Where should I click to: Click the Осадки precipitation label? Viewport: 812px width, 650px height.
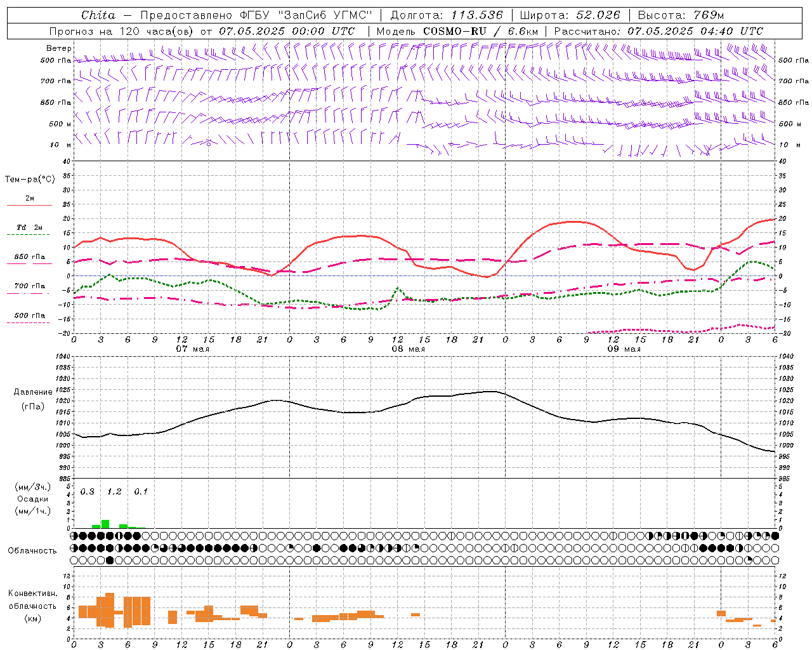pos(32,499)
